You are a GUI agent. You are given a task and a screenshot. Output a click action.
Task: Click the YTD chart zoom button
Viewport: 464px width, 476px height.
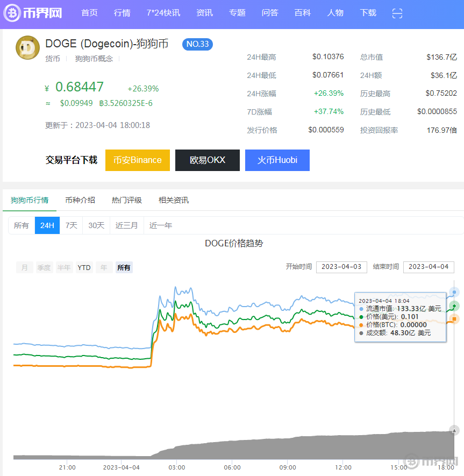tap(84, 267)
